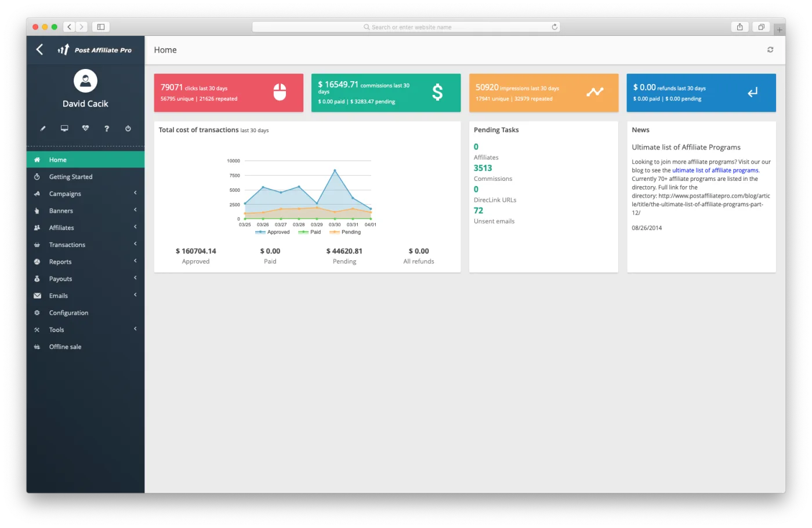Click the profile avatar above David Cacik

click(x=85, y=81)
